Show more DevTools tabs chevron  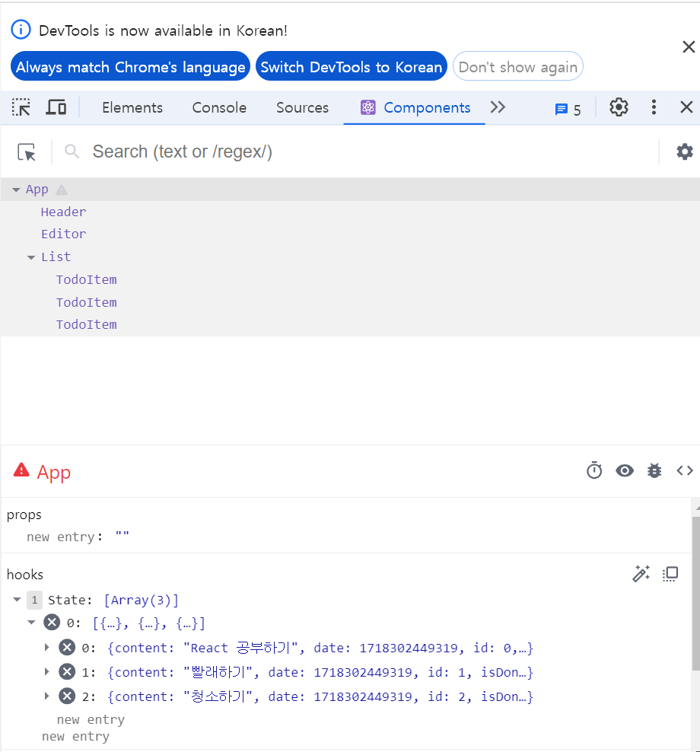498,107
